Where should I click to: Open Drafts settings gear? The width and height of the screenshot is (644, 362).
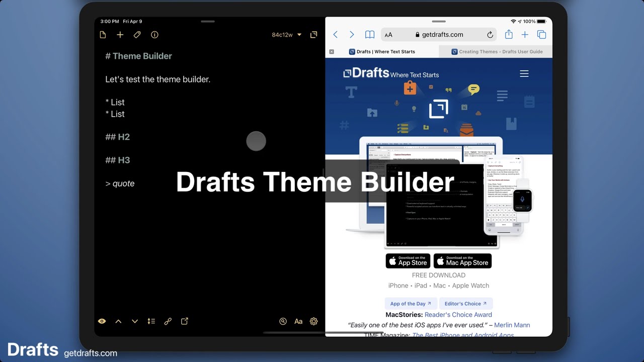click(x=314, y=321)
